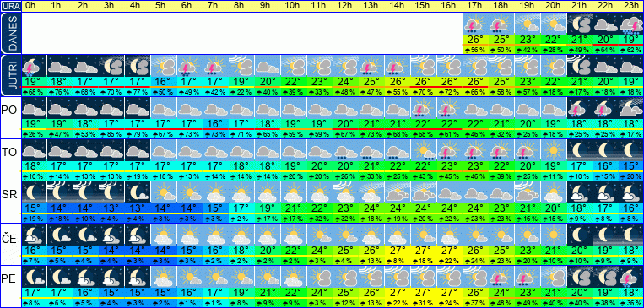Click the 23h column header

point(630,6)
